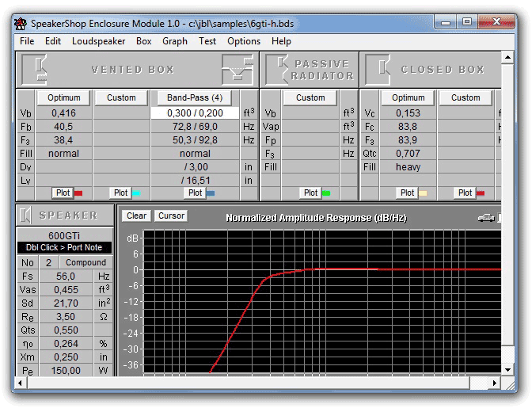Toggle the Plot button with green swatch
The image size is (532, 412).
pos(310,193)
